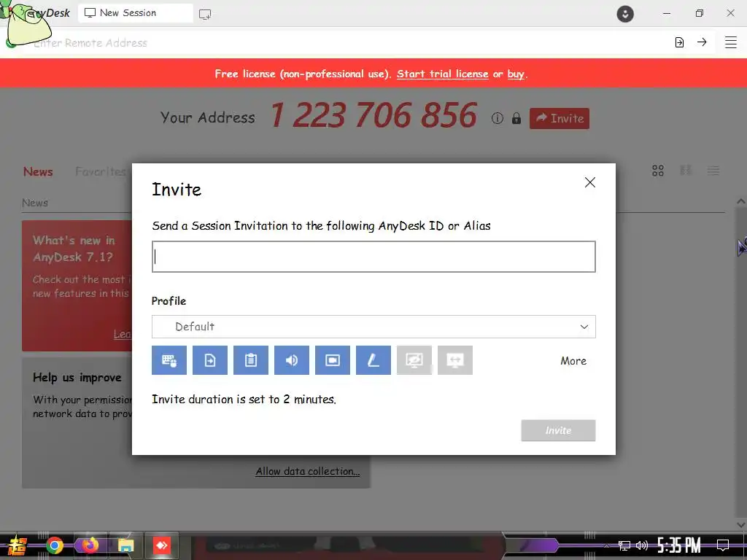Open Firefox from the taskbar
The image size is (747, 560).
(x=90, y=545)
